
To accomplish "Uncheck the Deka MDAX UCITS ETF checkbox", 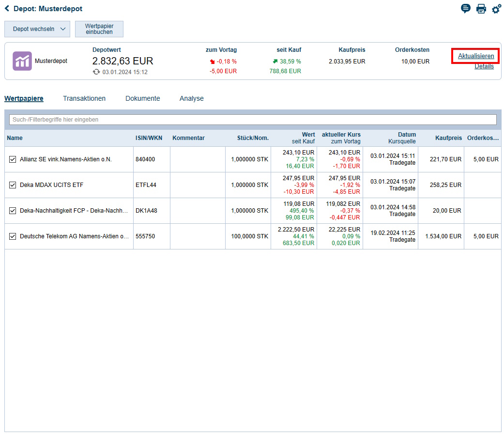I will click(x=13, y=185).
